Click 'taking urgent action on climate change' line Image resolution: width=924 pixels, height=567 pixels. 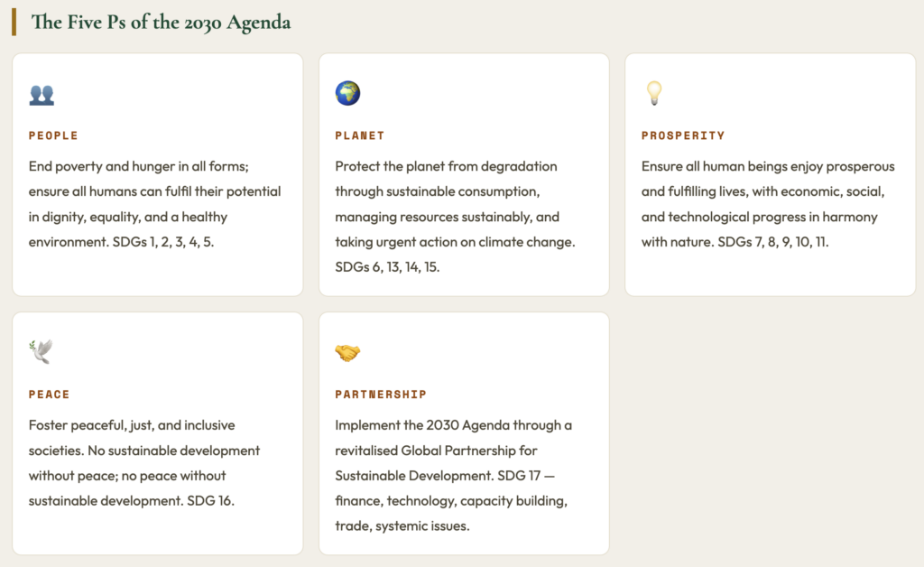click(455, 242)
